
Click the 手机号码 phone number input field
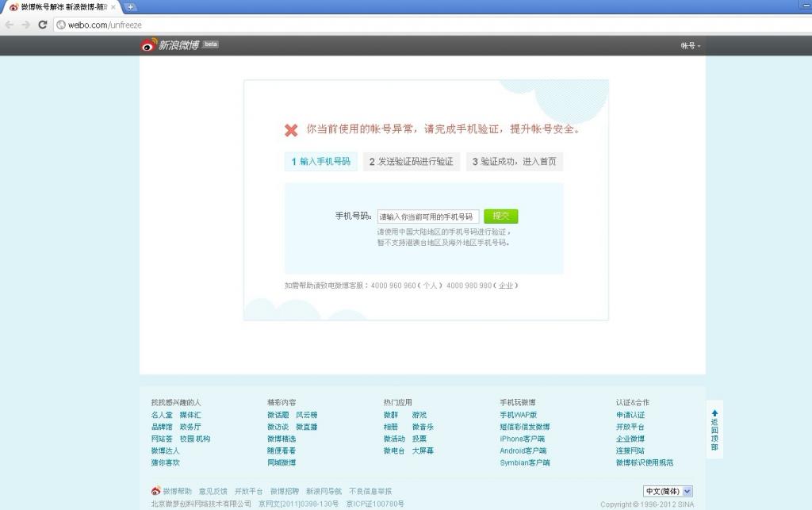428,217
